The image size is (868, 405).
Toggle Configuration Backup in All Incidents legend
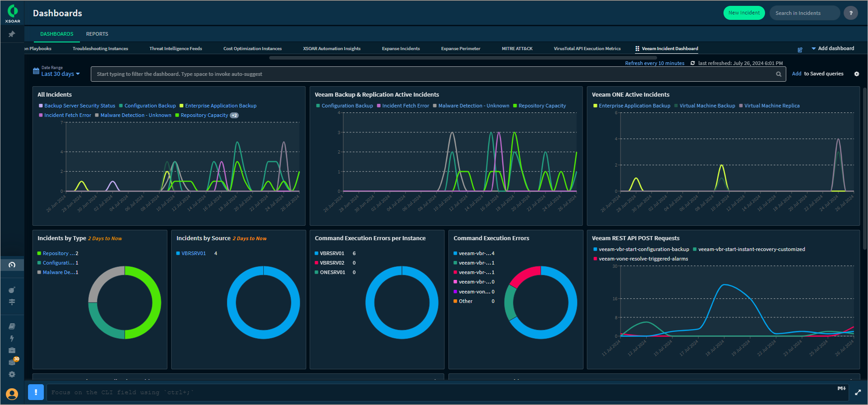148,106
